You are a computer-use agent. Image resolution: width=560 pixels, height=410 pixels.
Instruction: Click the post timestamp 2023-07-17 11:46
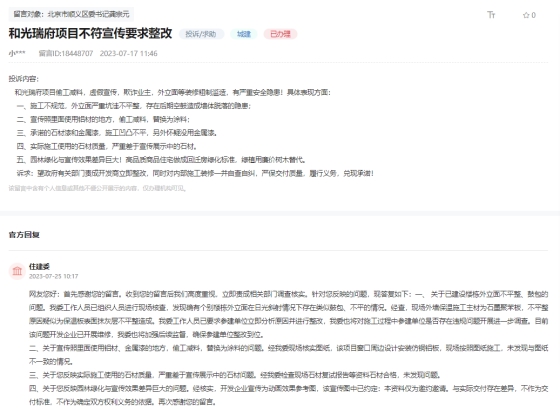pos(129,53)
